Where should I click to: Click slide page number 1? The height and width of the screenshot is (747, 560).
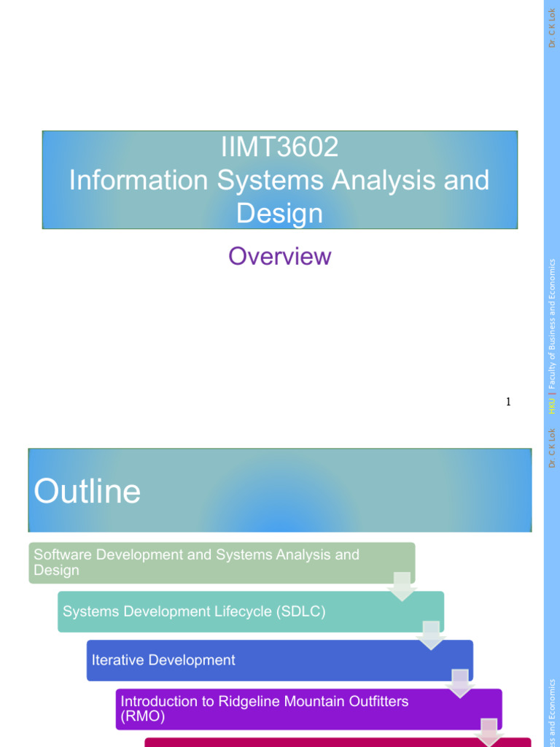(508, 402)
